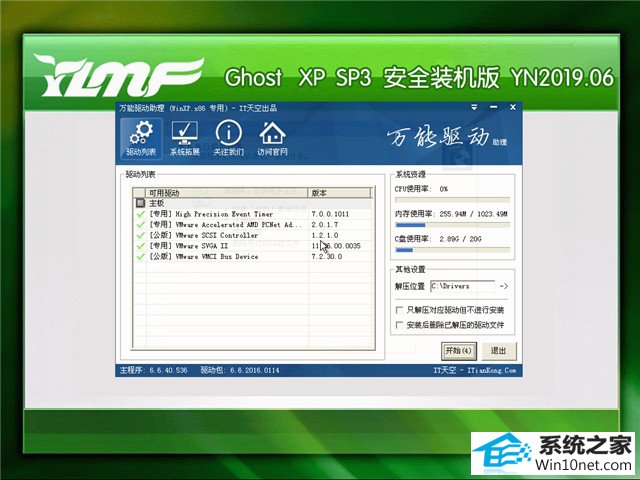The image size is (640, 480).
Task: Click the 内存使用率 progress bar
Action: coord(453,225)
